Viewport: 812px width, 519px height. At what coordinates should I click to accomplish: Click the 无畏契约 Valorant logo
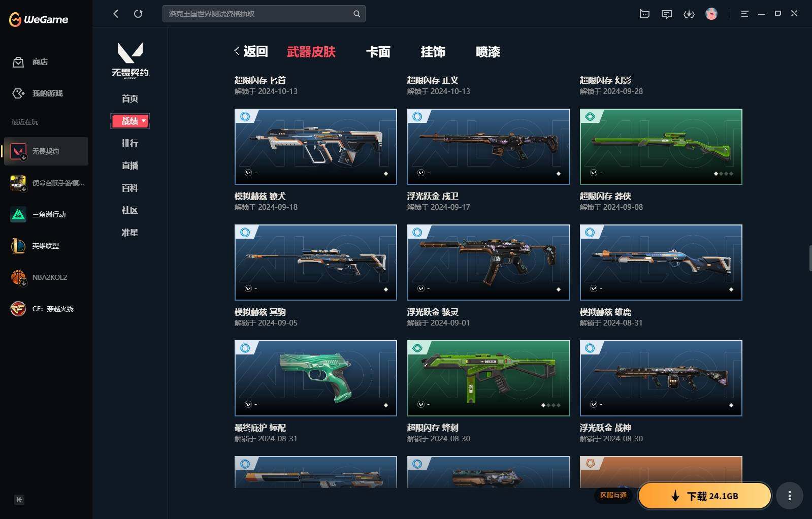tap(130, 60)
